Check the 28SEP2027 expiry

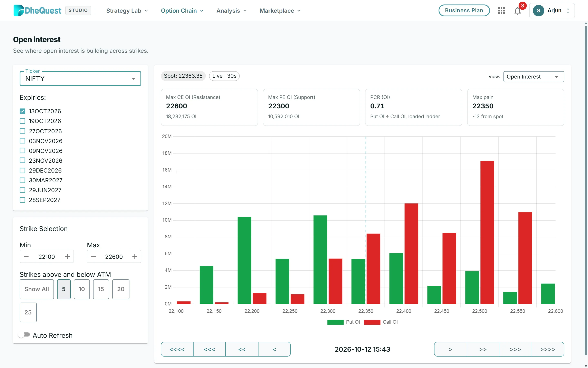tap(22, 200)
